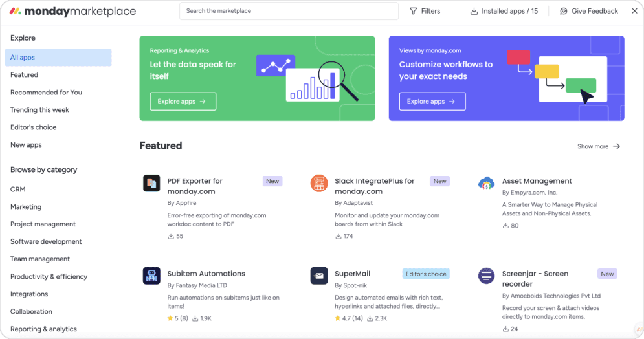This screenshot has height=339, width=644.
Task: Browse the Software development category
Action: [x=46, y=241]
